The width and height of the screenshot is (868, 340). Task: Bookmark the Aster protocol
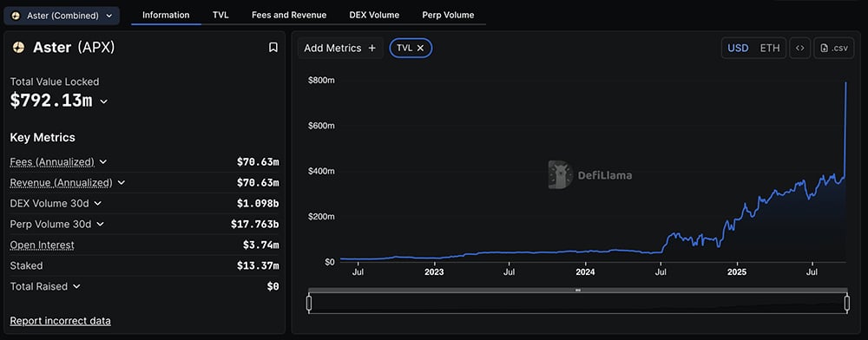[273, 48]
